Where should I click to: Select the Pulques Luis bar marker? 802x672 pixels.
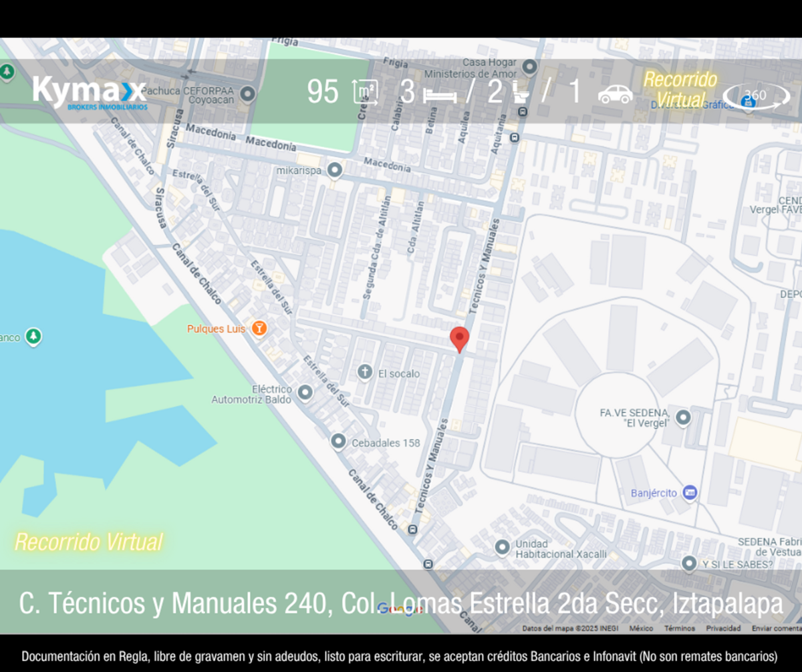tap(258, 328)
